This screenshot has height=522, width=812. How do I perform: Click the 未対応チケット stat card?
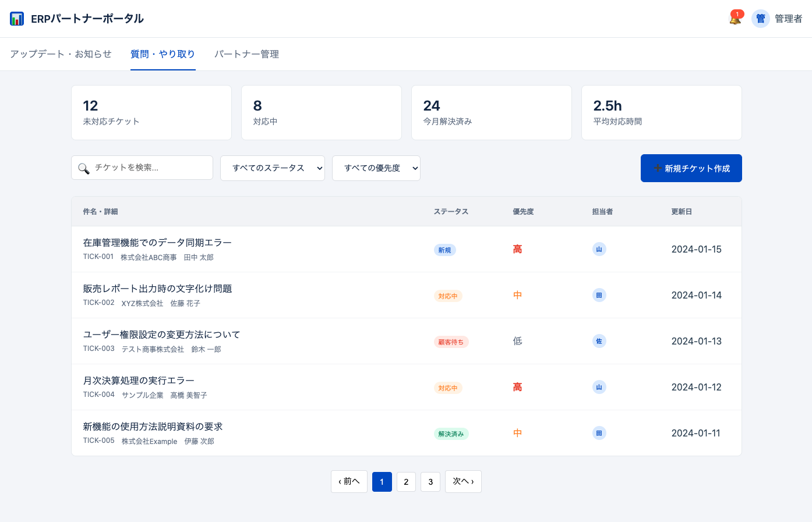(x=151, y=113)
